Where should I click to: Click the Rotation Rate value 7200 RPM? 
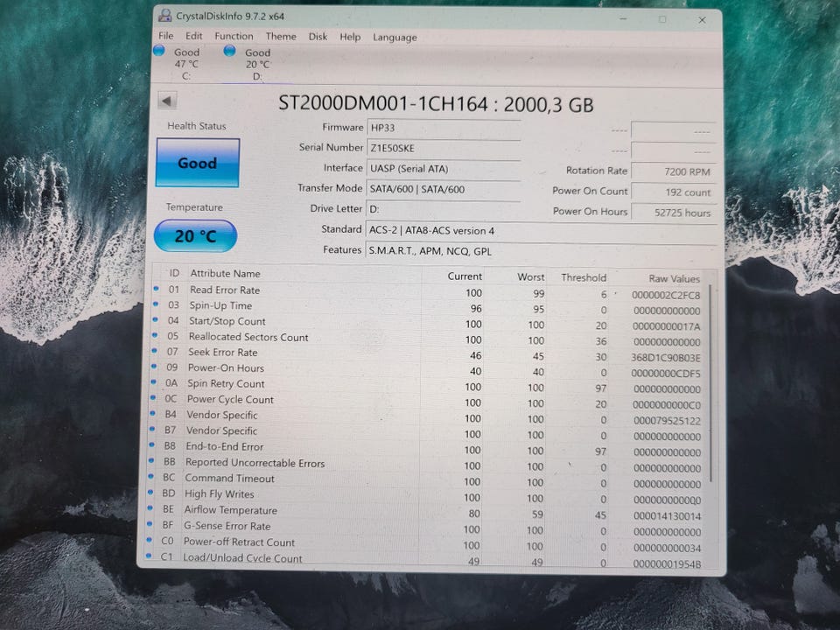tap(674, 171)
